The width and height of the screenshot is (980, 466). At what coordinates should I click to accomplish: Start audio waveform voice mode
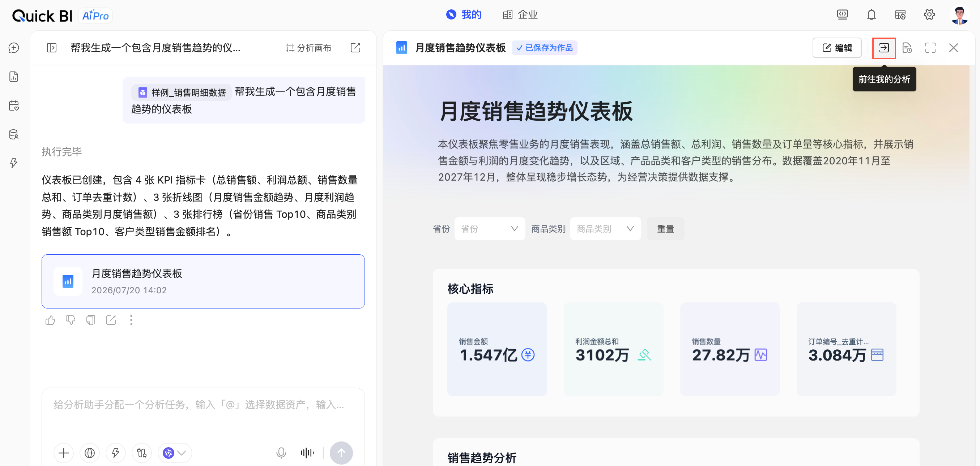click(307, 453)
